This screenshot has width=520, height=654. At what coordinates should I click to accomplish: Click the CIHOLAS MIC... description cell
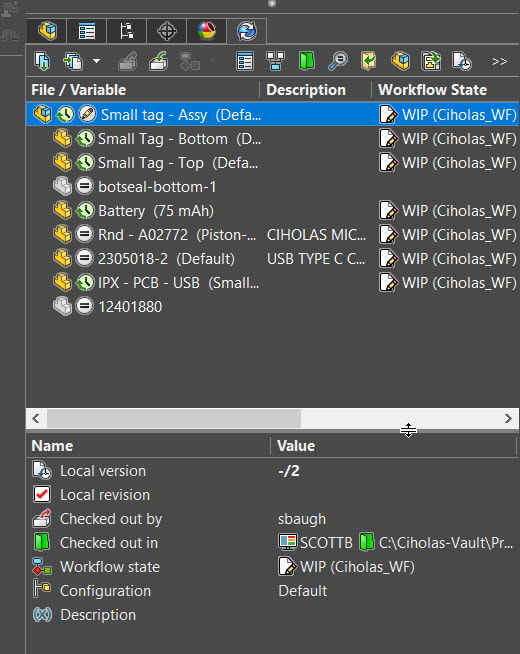tap(317, 235)
